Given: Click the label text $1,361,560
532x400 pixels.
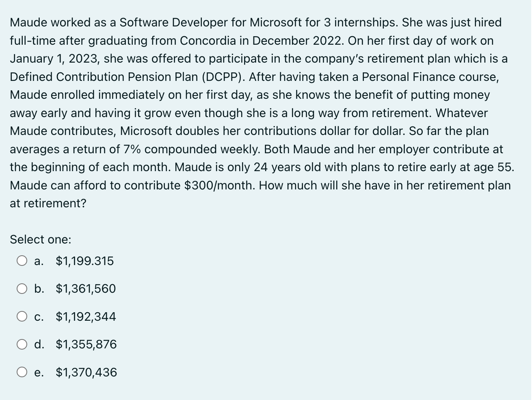Looking at the screenshot, I should (85, 289).
